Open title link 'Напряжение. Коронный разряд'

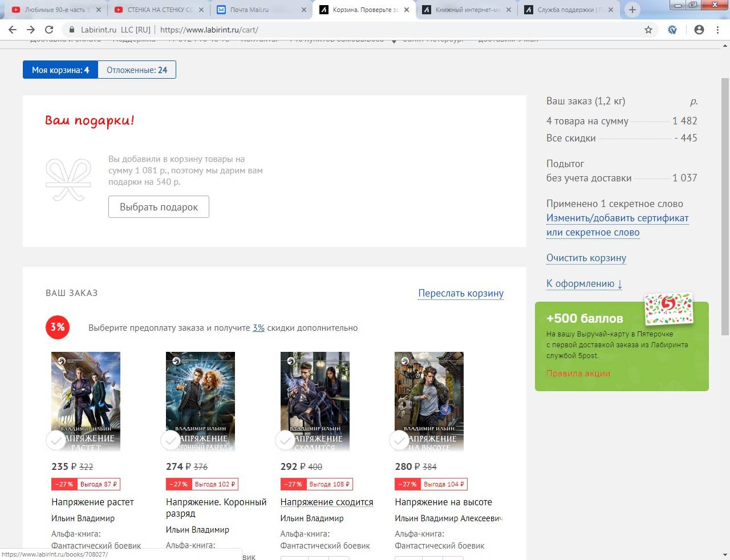[216, 508]
